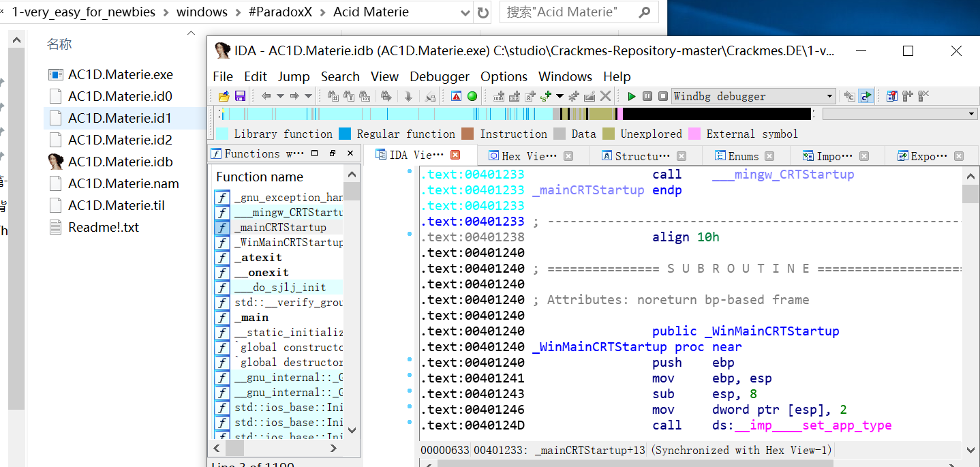This screenshot has width=980, height=467.
Task: Open the Explorer address bar breadcrumb dropdown
Action: pyautogui.click(x=464, y=12)
